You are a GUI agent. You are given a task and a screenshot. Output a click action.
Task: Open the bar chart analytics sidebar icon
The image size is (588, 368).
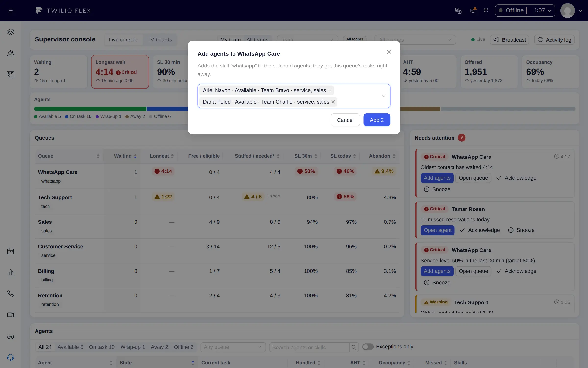tap(11, 272)
